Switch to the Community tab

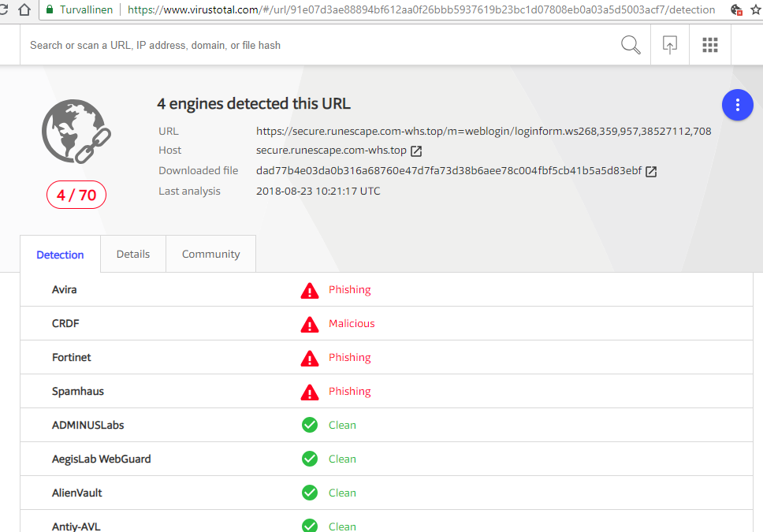210,254
